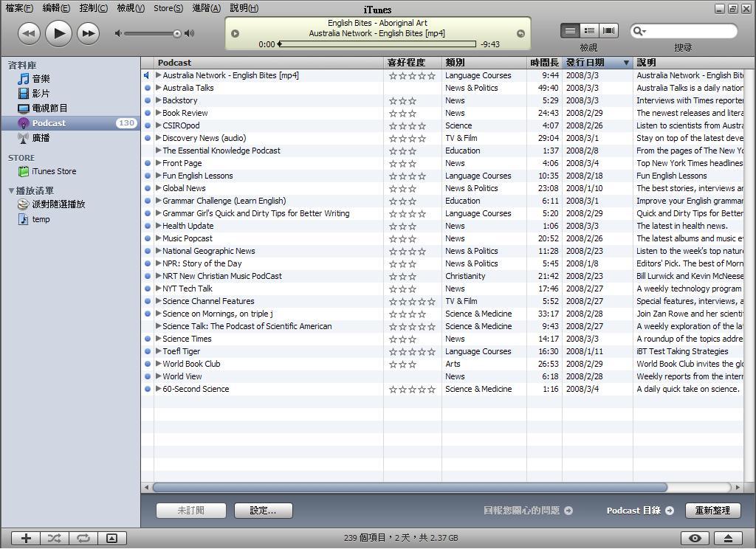The image size is (756, 549).
Task: Open the 檔案(F) menu
Action: 19,7
